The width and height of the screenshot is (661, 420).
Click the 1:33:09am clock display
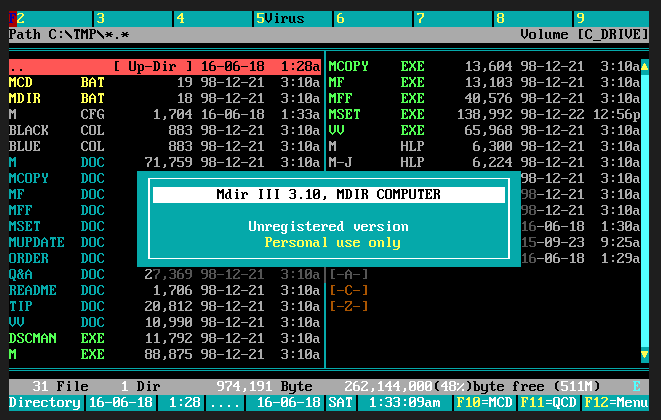point(405,402)
